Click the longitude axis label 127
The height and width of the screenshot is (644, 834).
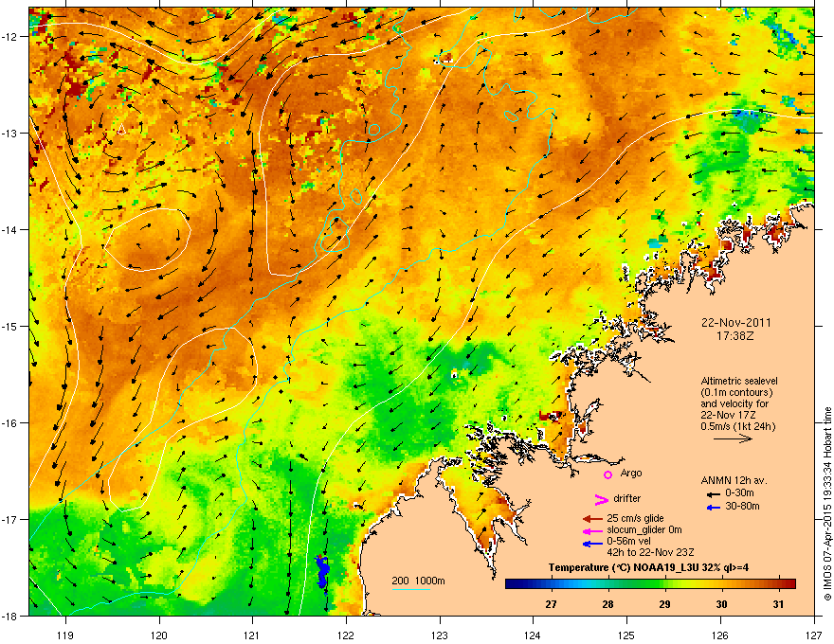coord(813,635)
